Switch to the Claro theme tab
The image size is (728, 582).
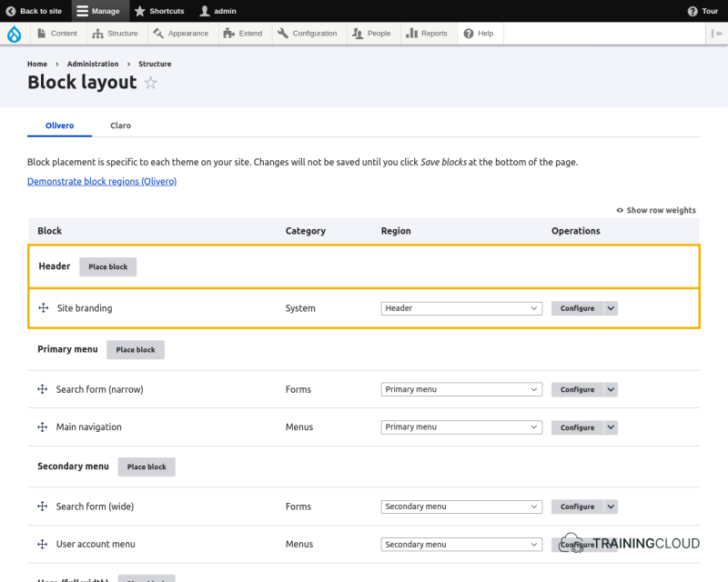tap(120, 125)
